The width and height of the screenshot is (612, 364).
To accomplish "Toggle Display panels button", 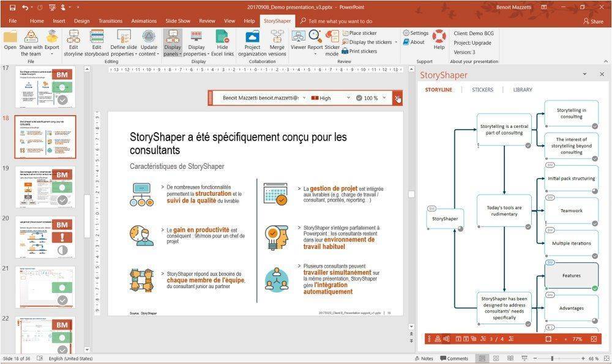I will point(173,43).
